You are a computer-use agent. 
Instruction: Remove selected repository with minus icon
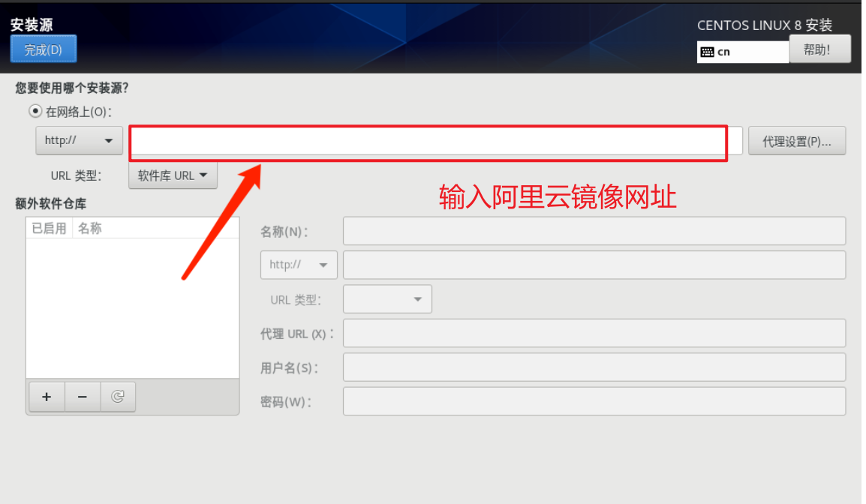click(x=83, y=396)
